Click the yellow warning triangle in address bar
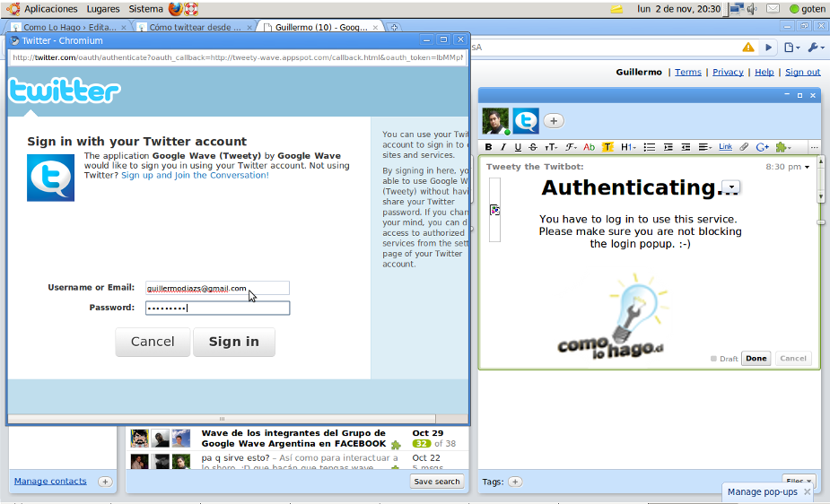Screen dimensions: 830x504 click(748, 47)
